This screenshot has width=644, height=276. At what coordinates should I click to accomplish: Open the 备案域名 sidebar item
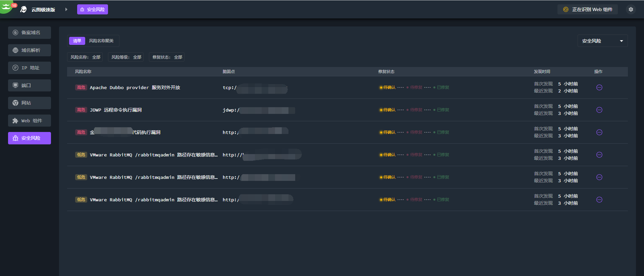point(30,32)
